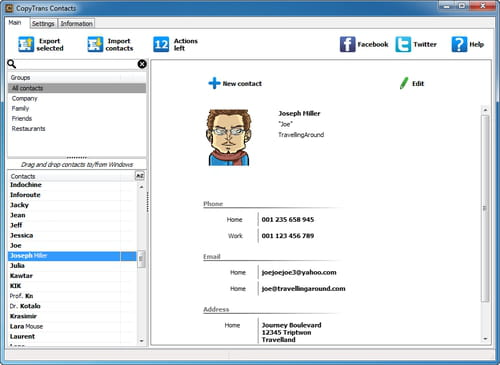Viewport: 500px width, 365px height.
Task: Click the Help text link
Action: pos(476,44)
